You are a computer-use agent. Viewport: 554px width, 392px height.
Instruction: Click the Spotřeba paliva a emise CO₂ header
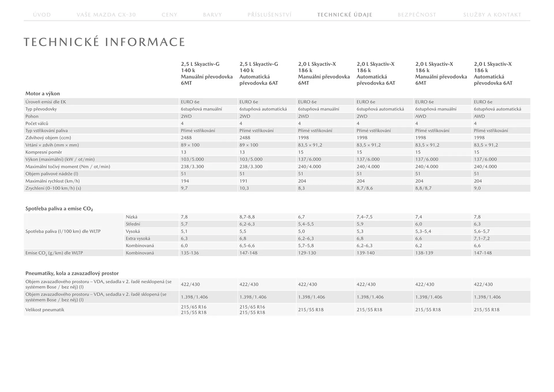59,209
